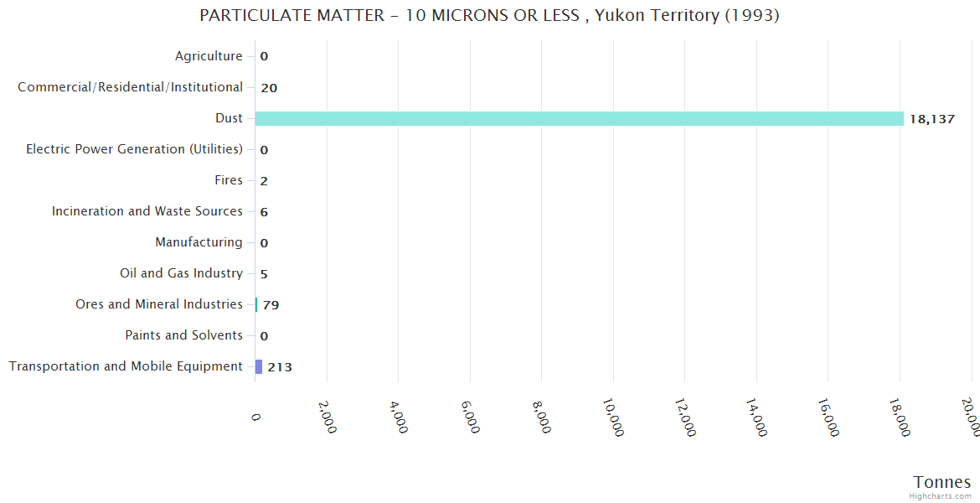Select the Manufacturing category label
The width and height of the screenshot is (980, 503).
pyautogui.click(x=199, y=242)
